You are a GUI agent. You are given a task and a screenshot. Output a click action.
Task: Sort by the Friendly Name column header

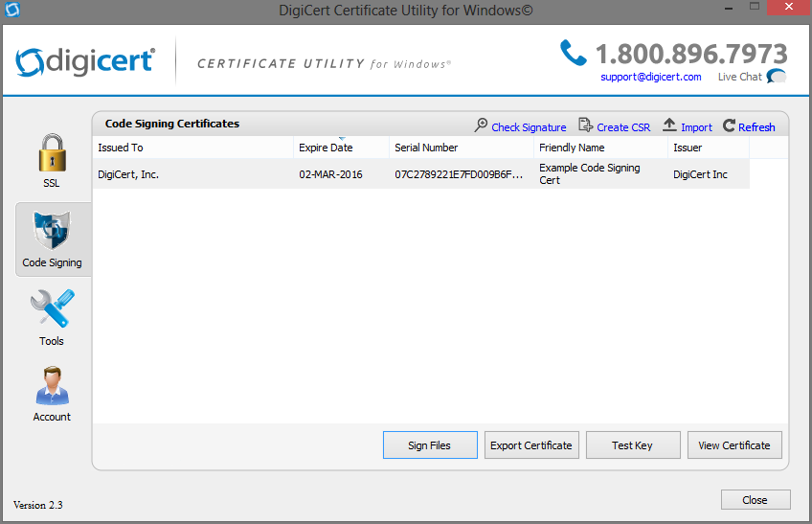pyautogui.click(x=600, y=148)
